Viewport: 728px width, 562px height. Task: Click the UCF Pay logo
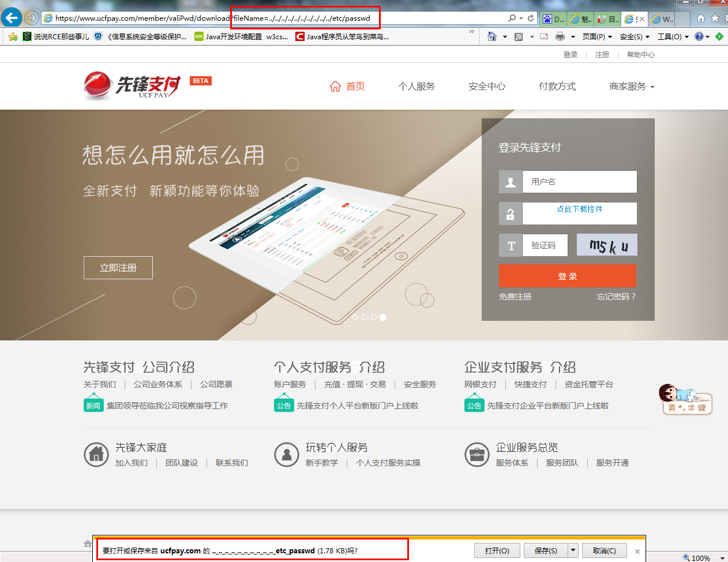point(133,85)
